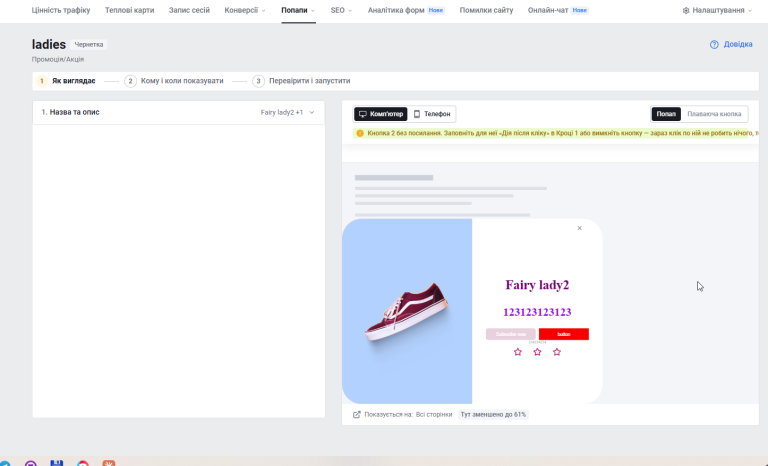
Task: Click the chevron next to Fairy lady2 +1
Action: (312, 113)
